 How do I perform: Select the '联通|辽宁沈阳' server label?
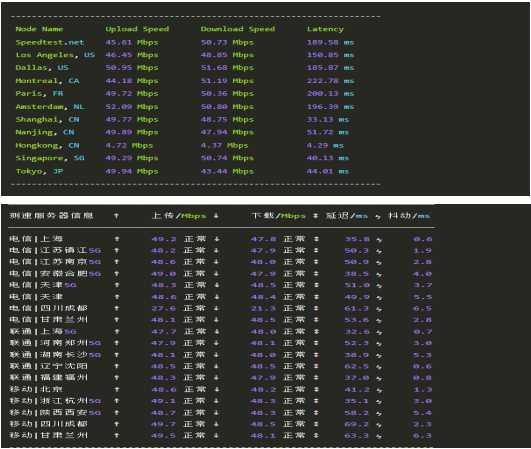click(48, 366)
